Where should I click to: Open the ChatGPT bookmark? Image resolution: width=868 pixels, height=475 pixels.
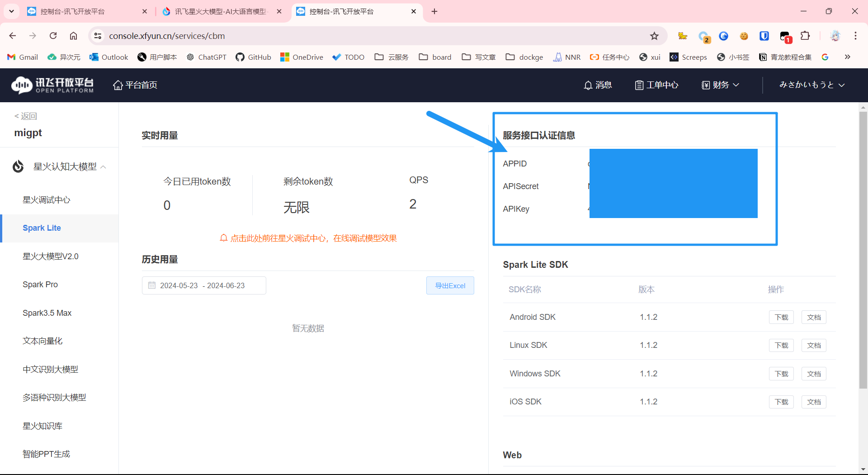[x=207, y=57]
